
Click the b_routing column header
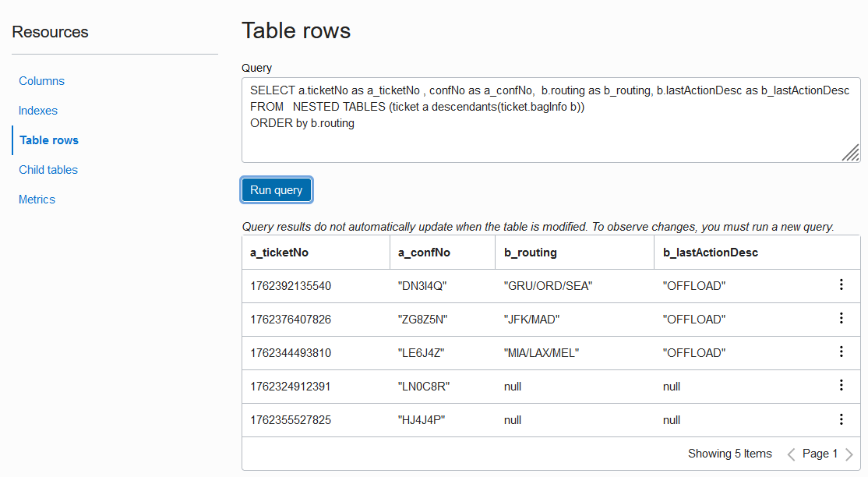pyautogui.click(x=531, y=253)
